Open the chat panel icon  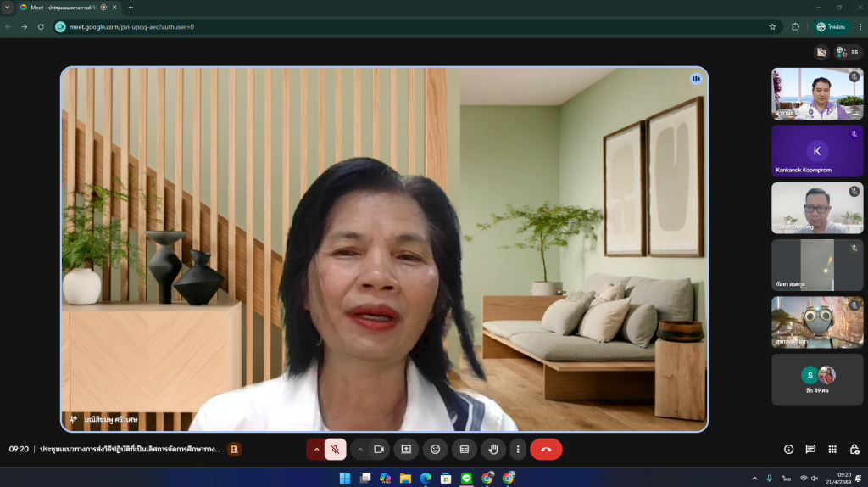(x=810, y=449)
